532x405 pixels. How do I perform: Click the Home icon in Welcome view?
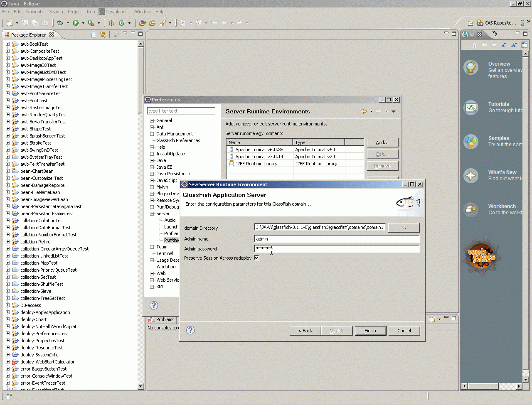coord(474,45)
